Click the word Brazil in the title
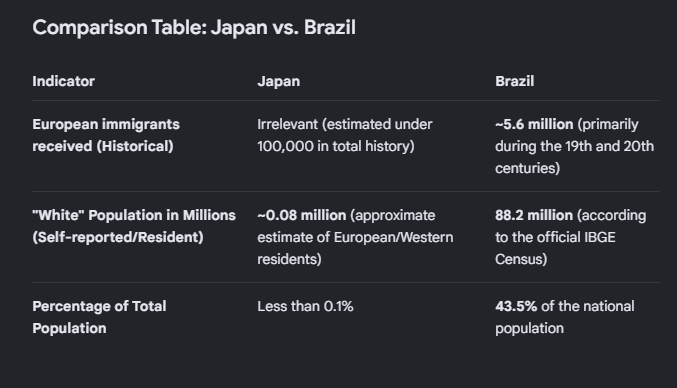This screenshot has height=388, width=677. click(x=330, y=28)
